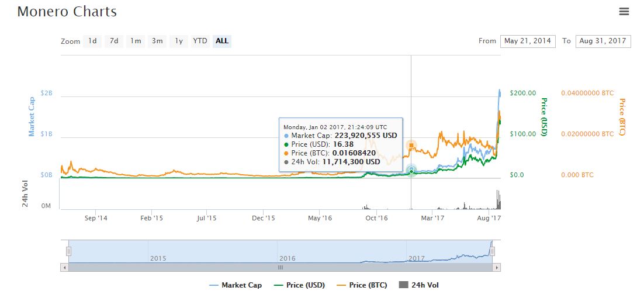Switch zoom to 3m
Screen dimensions: 644x294
coord(157,41)
